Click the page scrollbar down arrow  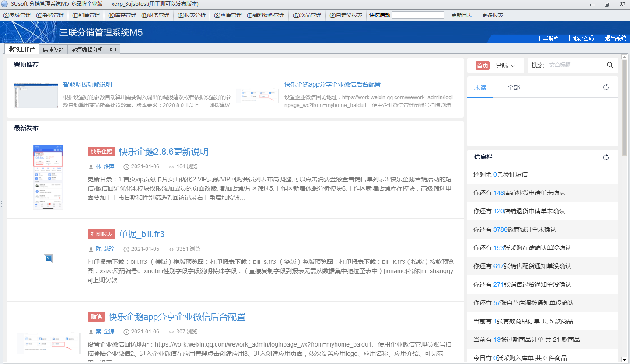[x=624, y=360]
